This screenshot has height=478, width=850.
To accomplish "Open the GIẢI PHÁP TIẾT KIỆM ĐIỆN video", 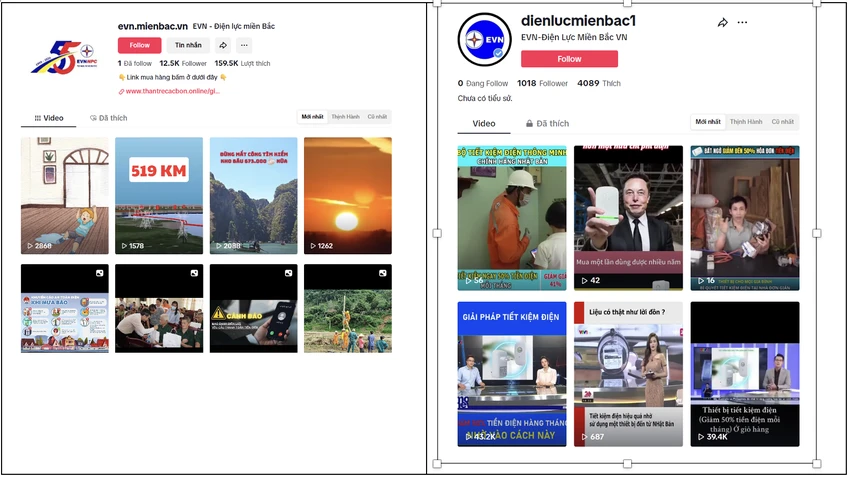I will click(512, 374).
